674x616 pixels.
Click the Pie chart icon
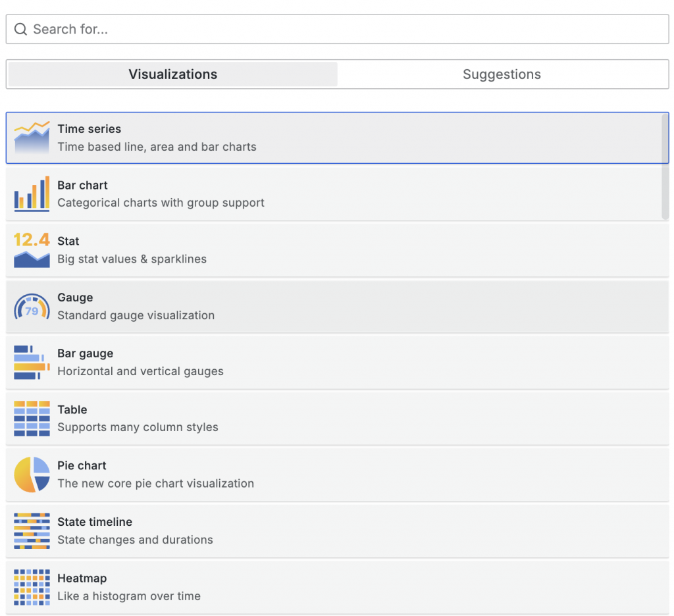32,475
